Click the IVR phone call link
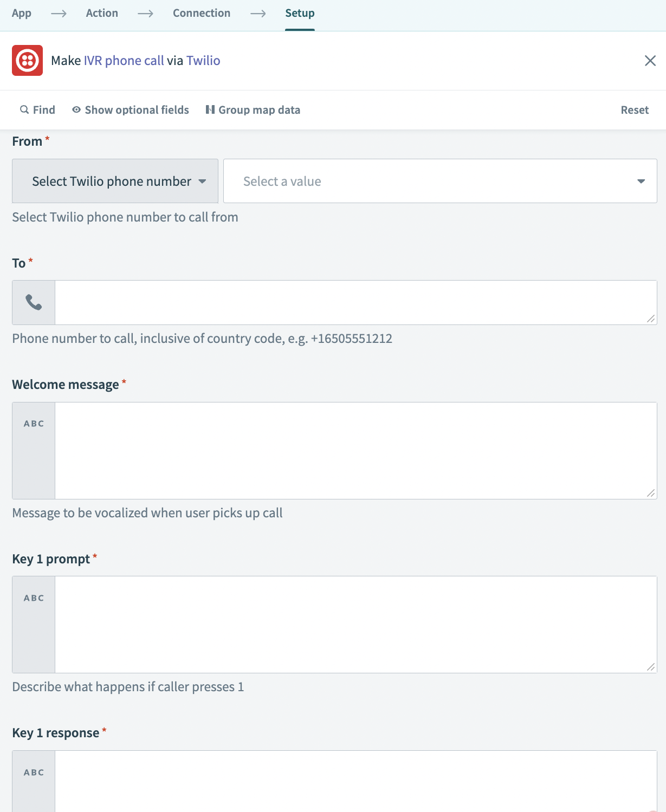The height and width of the screenshot is (812, 666). click(124, 61)
